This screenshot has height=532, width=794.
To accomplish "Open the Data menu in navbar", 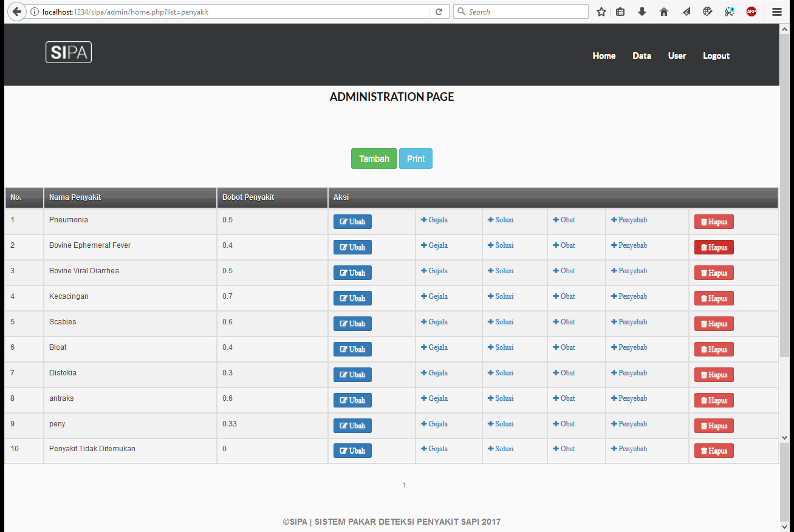I will [x=642, y=56].
